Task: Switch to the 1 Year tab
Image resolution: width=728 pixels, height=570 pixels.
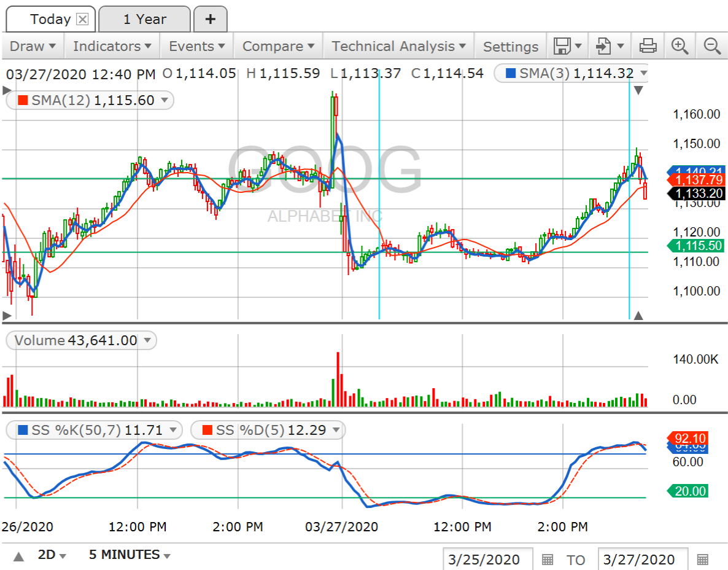Action: click(x=144, y=20)
